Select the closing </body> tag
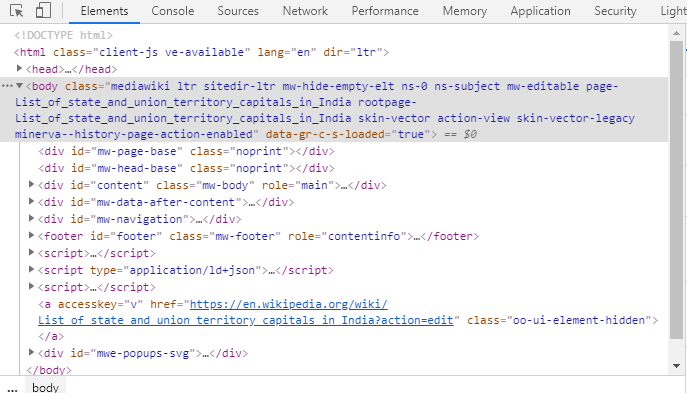Image resolution: width=687 pixels, height=393 pixels. (x=49, y=370)
